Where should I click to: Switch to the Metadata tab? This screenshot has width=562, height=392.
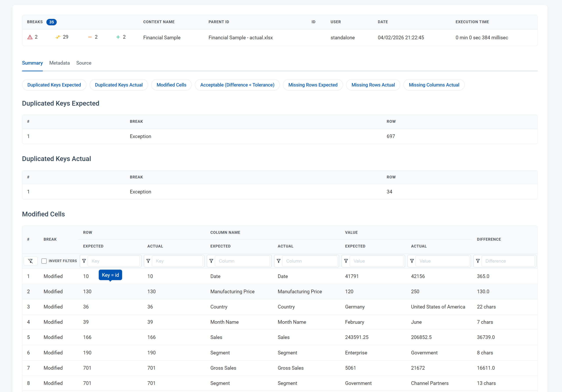pos(59,63)
